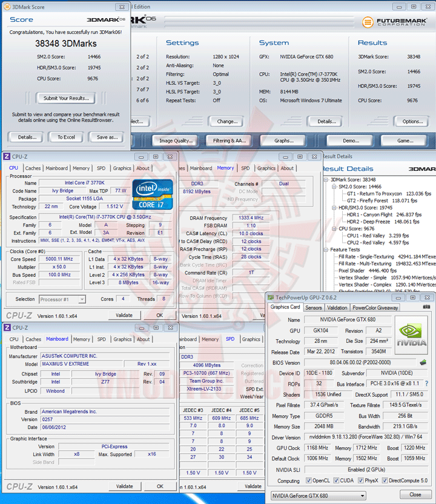The height and width of the screenshot is (504, 436).
Task: Select HDR2 - Deep Freeze result row
Action: pos(384,222)
